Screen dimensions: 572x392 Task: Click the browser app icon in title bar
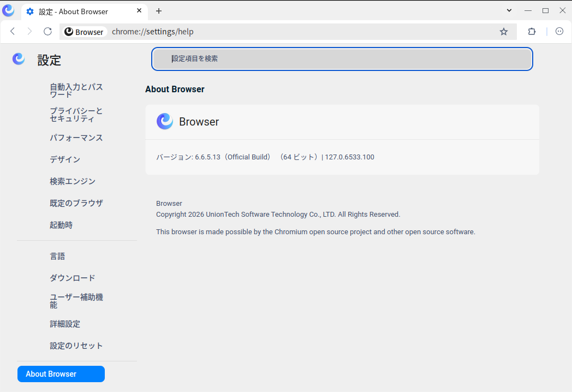click(8, 10)
